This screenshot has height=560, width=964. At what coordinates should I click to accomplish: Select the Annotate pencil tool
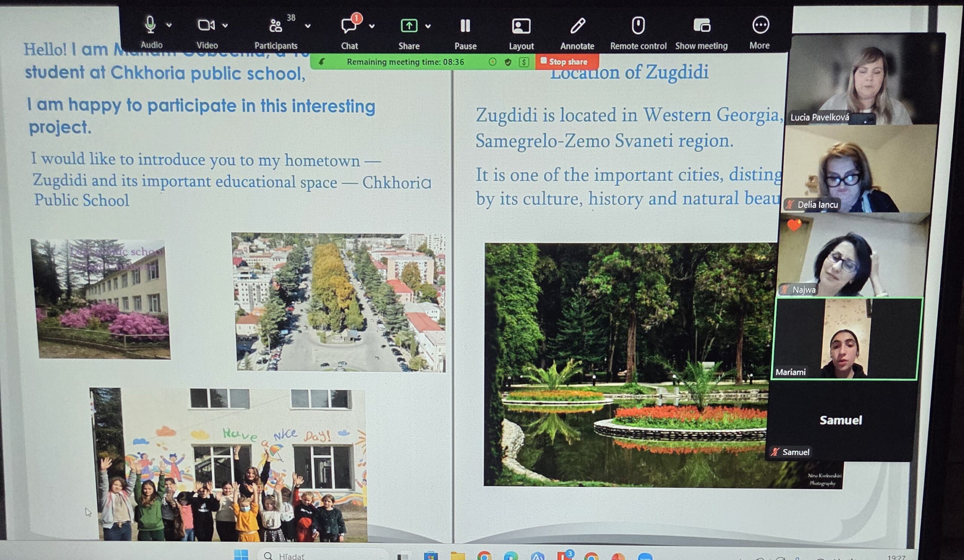577,26
